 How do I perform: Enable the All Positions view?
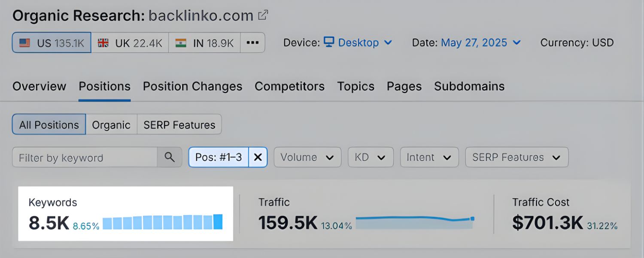49,124
